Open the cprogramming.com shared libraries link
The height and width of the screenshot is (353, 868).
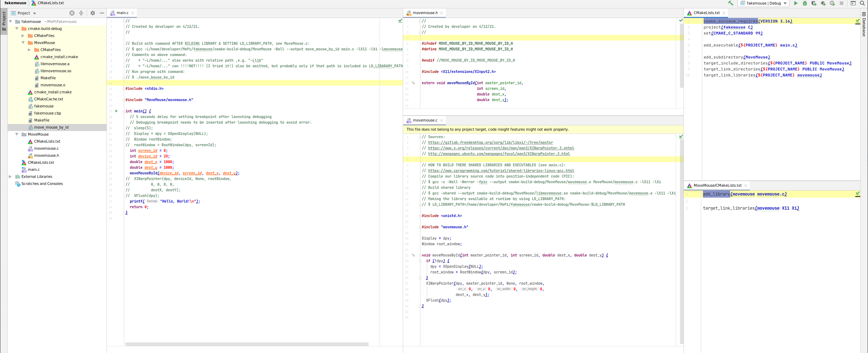[x=501, y=171]
